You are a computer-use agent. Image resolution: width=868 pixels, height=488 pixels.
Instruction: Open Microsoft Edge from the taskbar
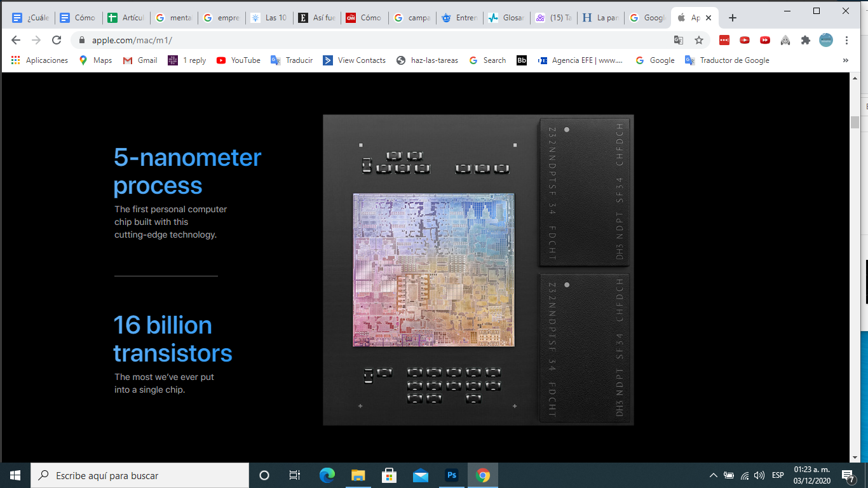click(x=327, y=475)
